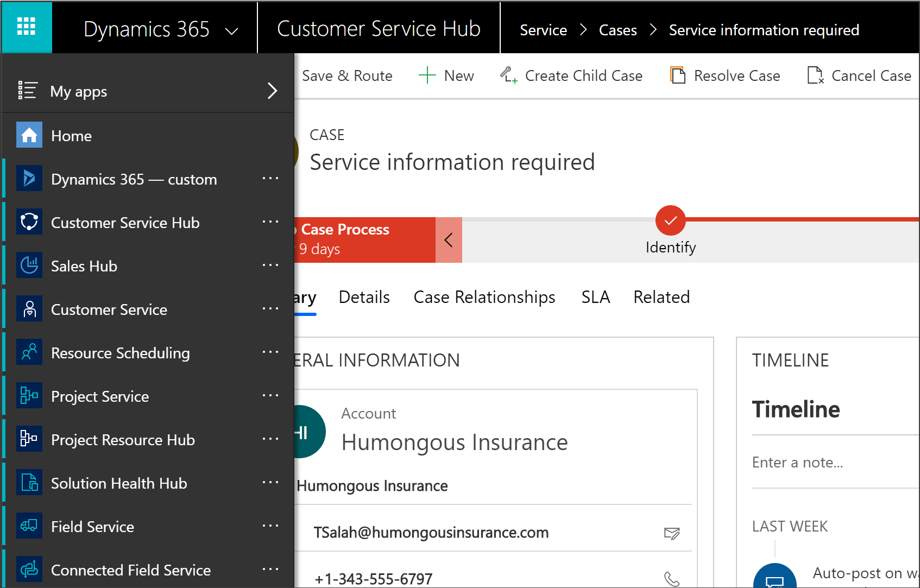This screenshot has width=920, height=588.
Task: Open more options for Solution Health Hub
Action: [270, 482]
